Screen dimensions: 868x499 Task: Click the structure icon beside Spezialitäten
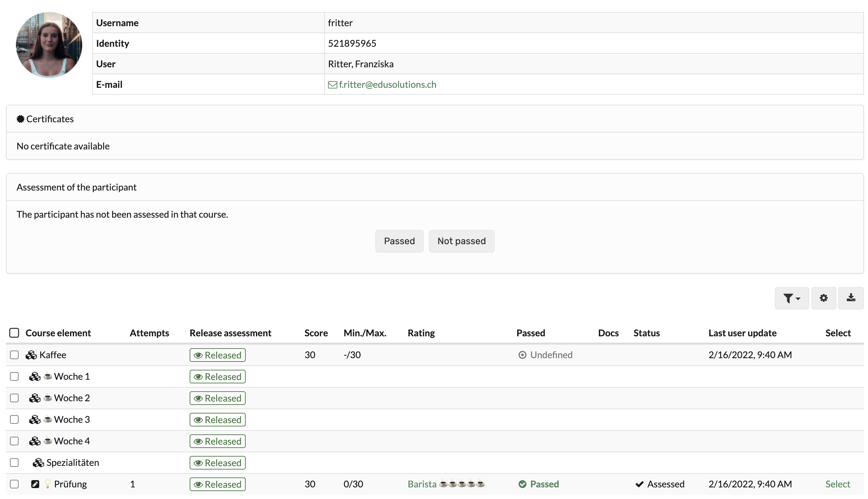point(38,463)
